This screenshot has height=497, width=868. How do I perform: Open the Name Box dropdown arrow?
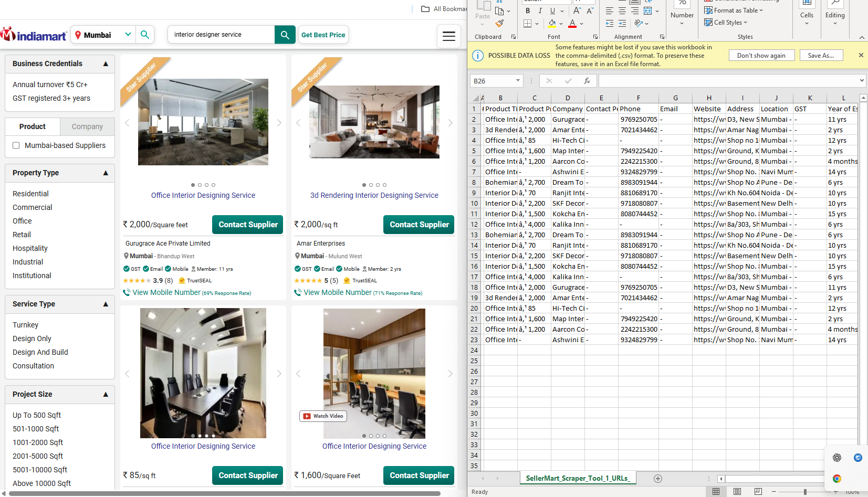click(518, 81)
